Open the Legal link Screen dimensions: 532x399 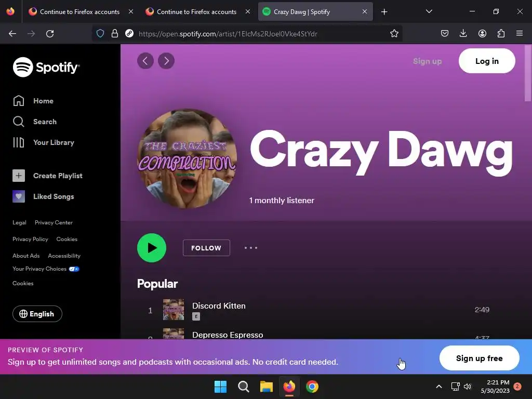point(19,222)
